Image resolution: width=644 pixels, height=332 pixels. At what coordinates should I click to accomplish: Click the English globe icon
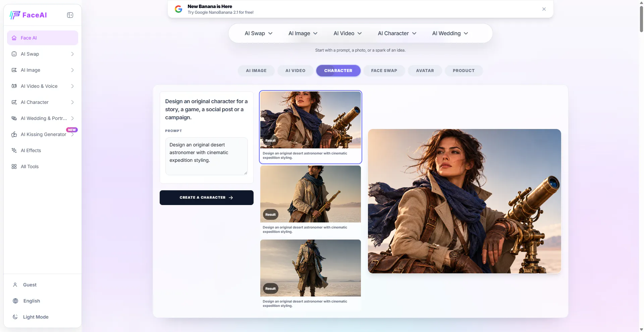tap(15, 301)
